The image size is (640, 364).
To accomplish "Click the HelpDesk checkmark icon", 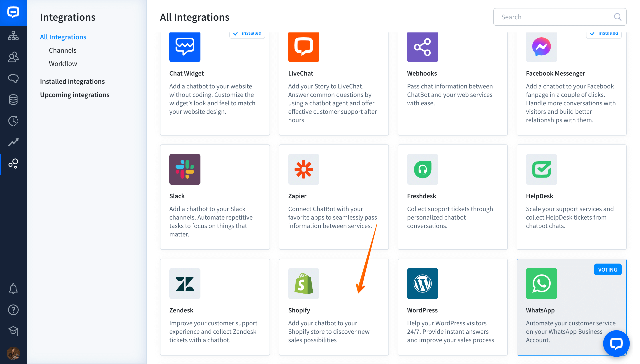I will click(x=541, y=169).
